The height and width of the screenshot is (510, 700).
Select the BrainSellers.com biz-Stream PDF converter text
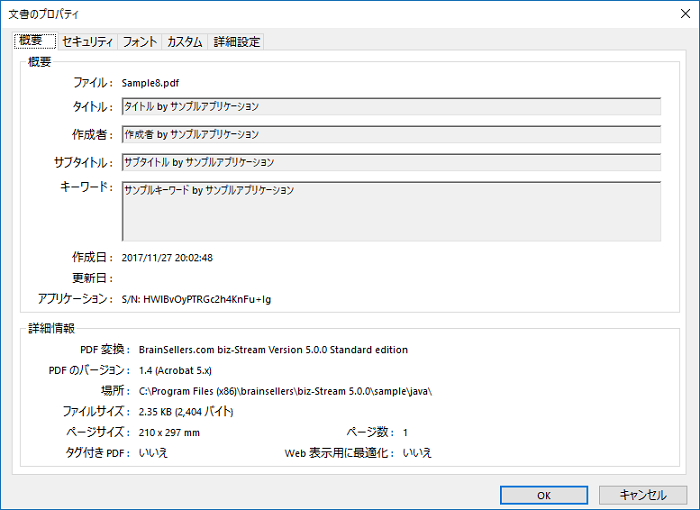pos(273,350)
